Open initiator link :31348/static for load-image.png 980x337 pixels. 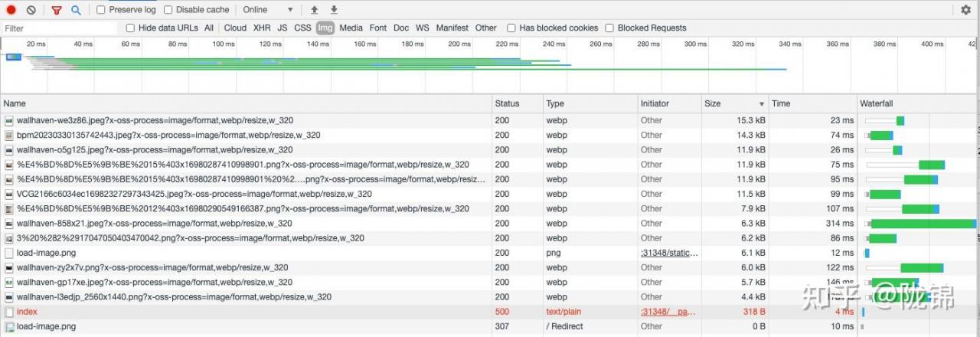click(x=669, y=253)
